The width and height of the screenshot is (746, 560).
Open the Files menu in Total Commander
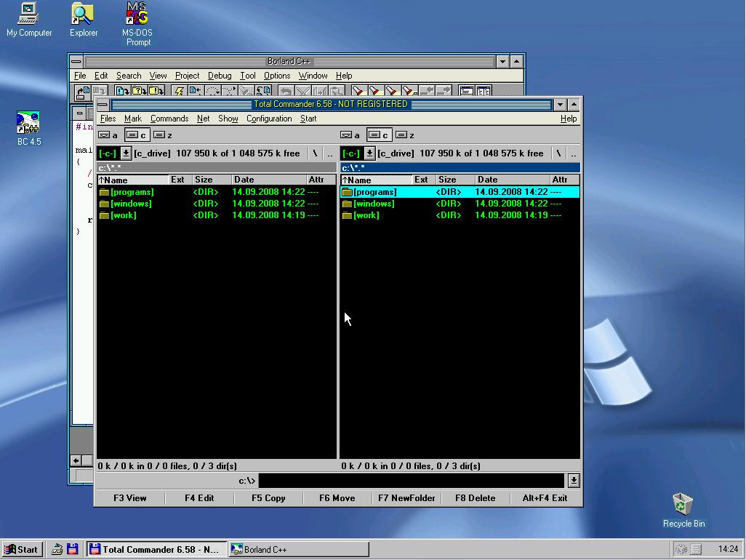108,119
